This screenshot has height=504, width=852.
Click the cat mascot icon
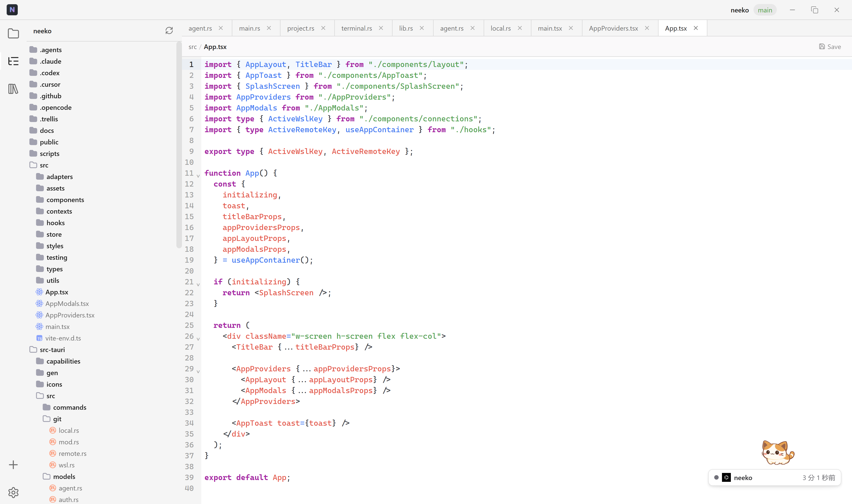pos(777,452)
